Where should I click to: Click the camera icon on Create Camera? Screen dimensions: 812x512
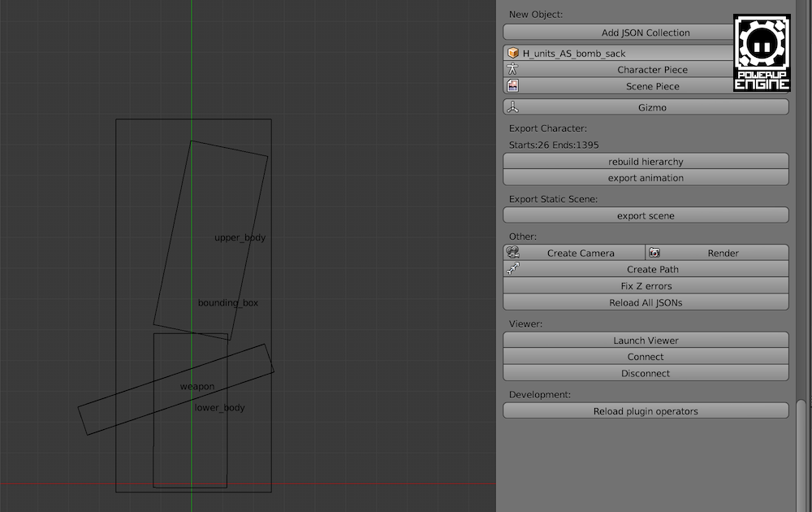[512, 253]
